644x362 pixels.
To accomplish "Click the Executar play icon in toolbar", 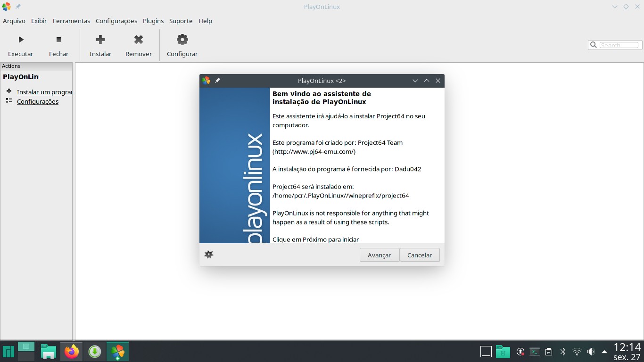I will pos(21,40).
